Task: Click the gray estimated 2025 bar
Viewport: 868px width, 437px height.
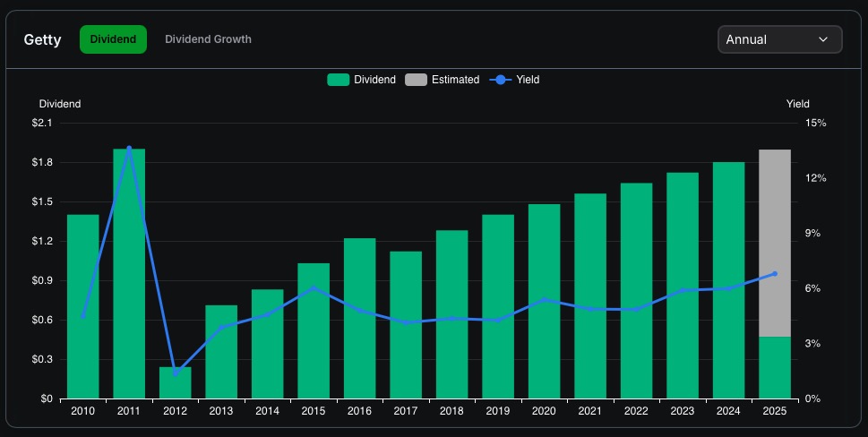Action: click(775, 242)
